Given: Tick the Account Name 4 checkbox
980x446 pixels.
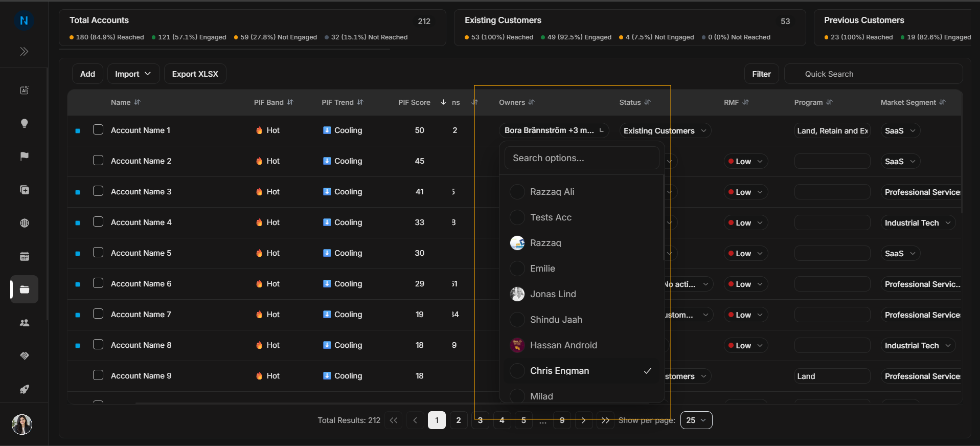Looking at the screenshot, I should pyautogui.click(x=98, y=222).
